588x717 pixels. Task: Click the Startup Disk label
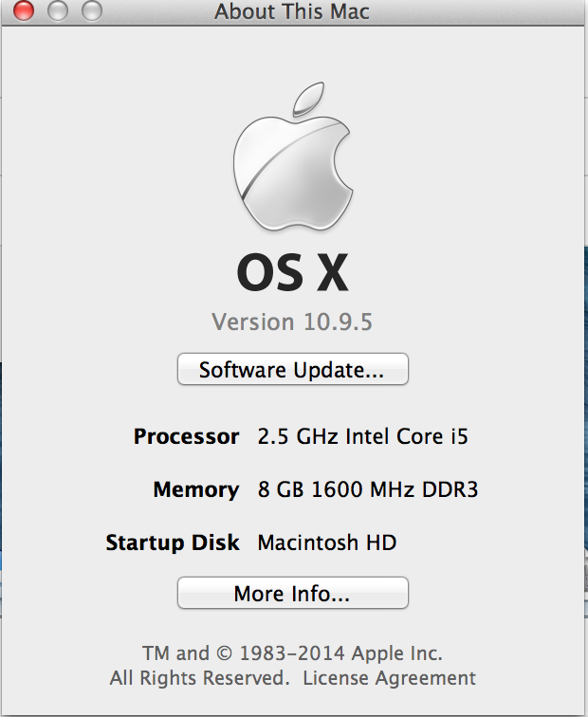[x=173, y=543]
